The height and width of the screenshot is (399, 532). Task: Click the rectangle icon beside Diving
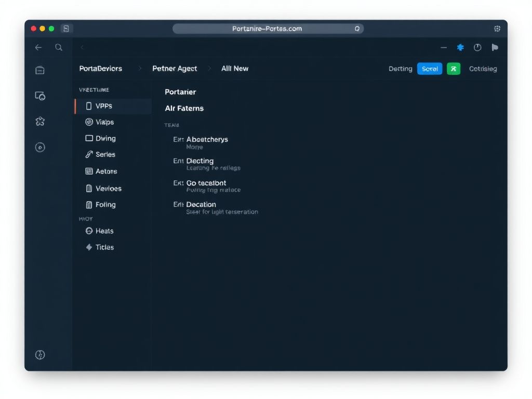pos(89,138)
